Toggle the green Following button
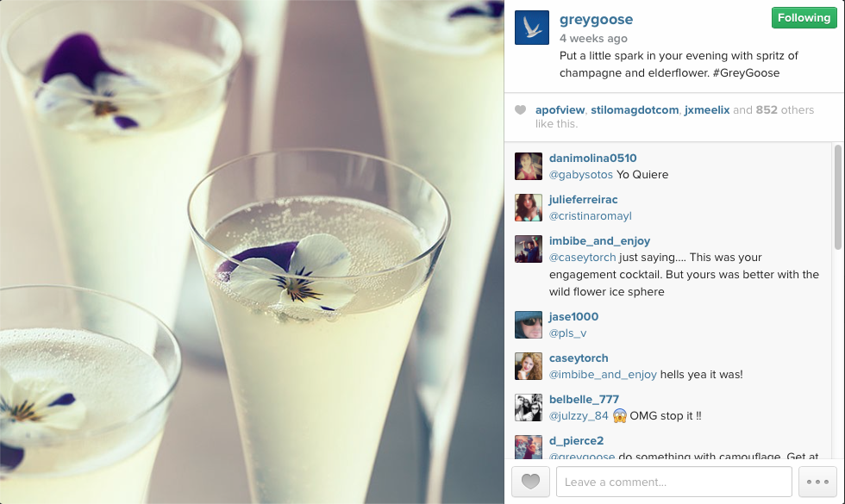Image resolution: width=845 pixels, height=504 pixels. click(x=804, y=18)
